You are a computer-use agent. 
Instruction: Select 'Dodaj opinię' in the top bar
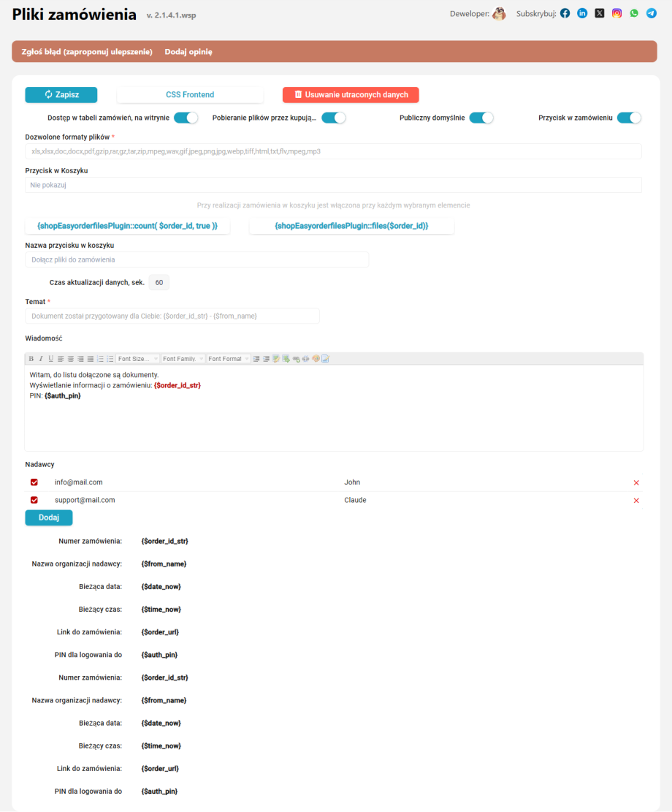pos(188,52)
